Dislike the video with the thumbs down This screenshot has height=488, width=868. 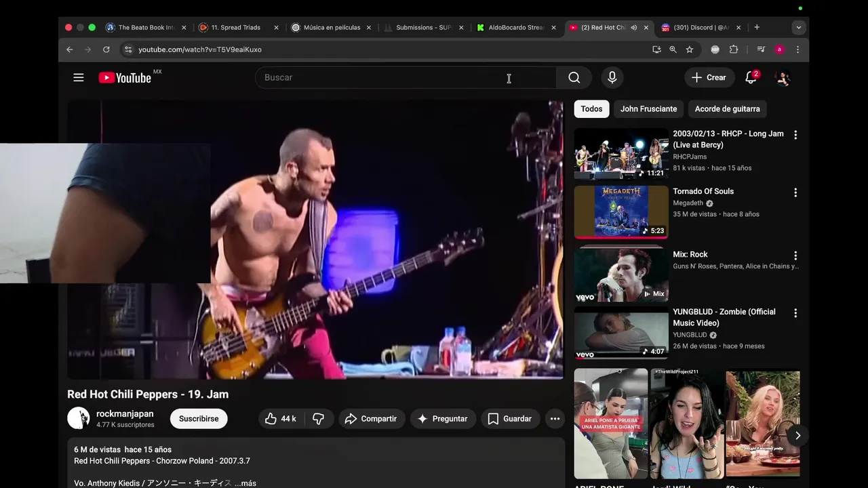(318, 419)
